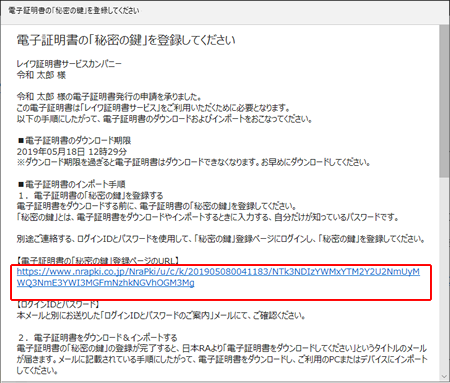Click the deadline 2019年05月18日 12時29分
Image resolution: width=450 pixels, height=383 pixels.
coord(72,152)
